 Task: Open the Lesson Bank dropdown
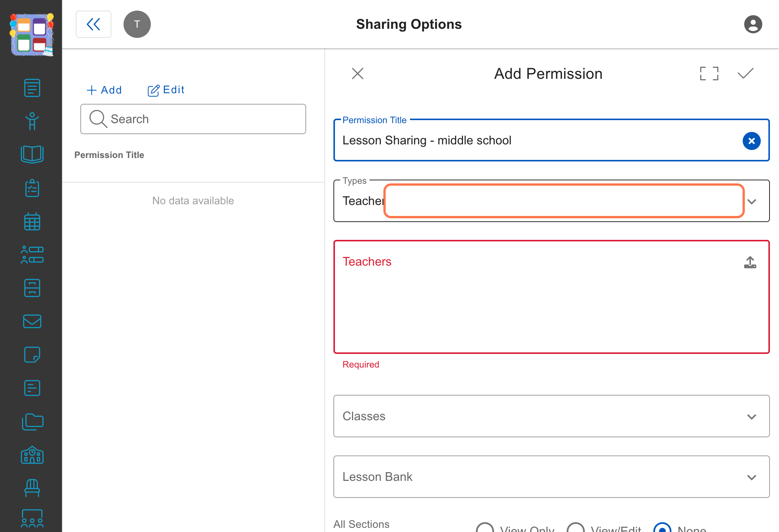pos(551,477)
